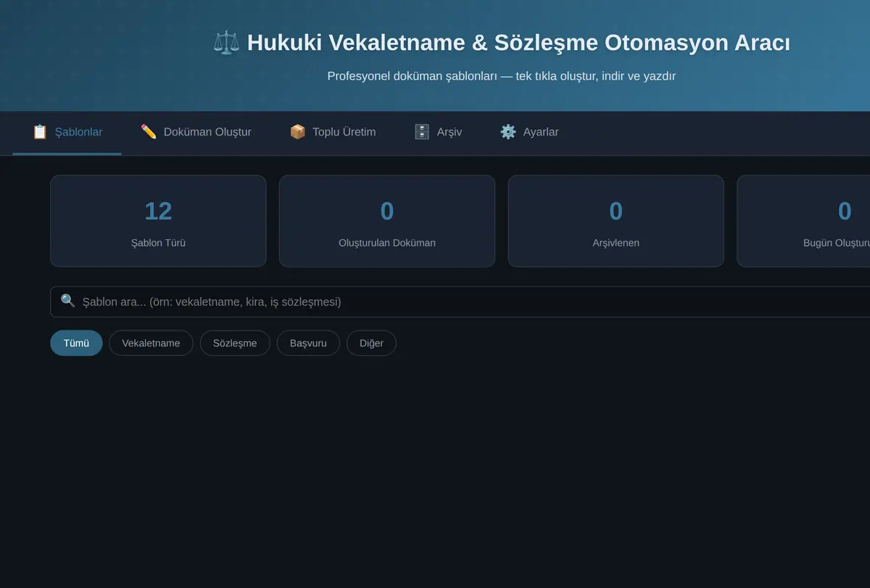
Task: Filter templates by Diğer
Action: [x=371, y=343]
